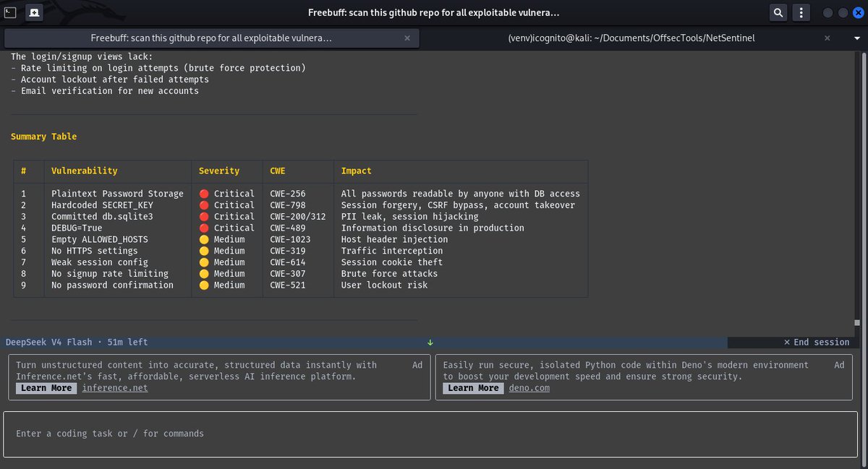
Task: Click CWE-489 cell
Action: 287,228
